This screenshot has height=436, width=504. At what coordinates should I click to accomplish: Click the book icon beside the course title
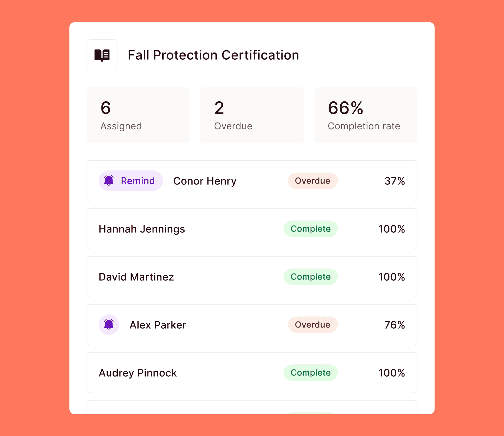click(102, 55)
